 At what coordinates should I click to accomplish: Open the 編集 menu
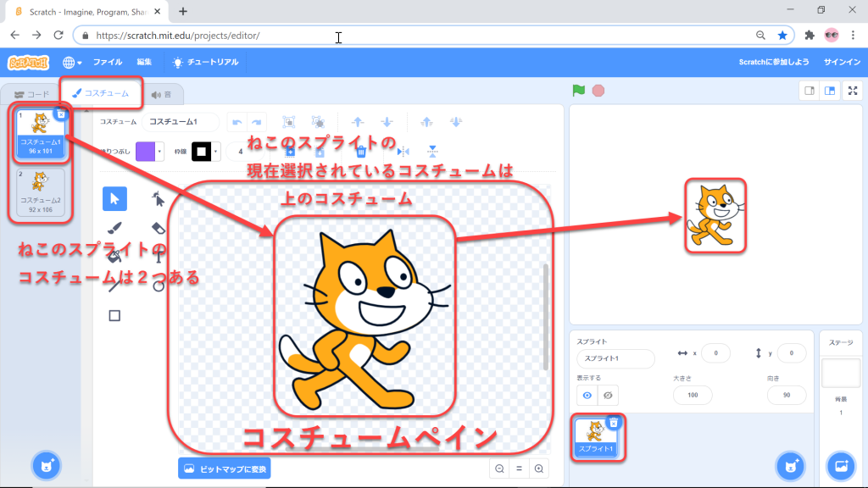point(144,63)
